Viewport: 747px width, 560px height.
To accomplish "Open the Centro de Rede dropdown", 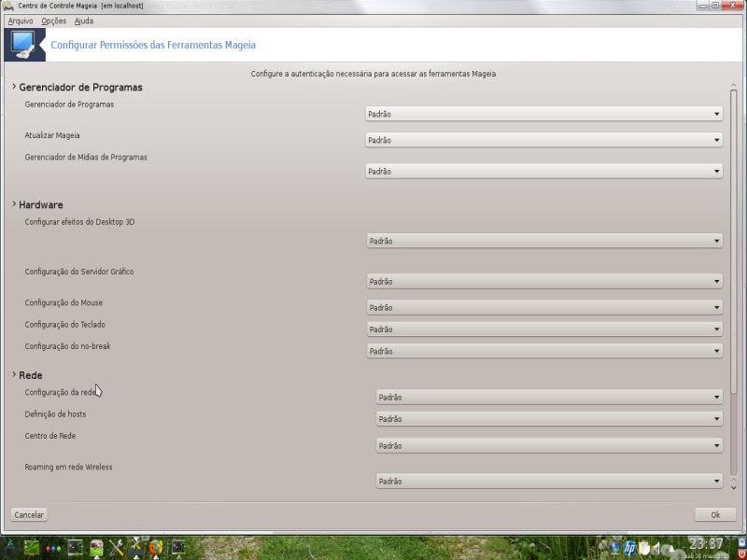I will click(549, 446).
